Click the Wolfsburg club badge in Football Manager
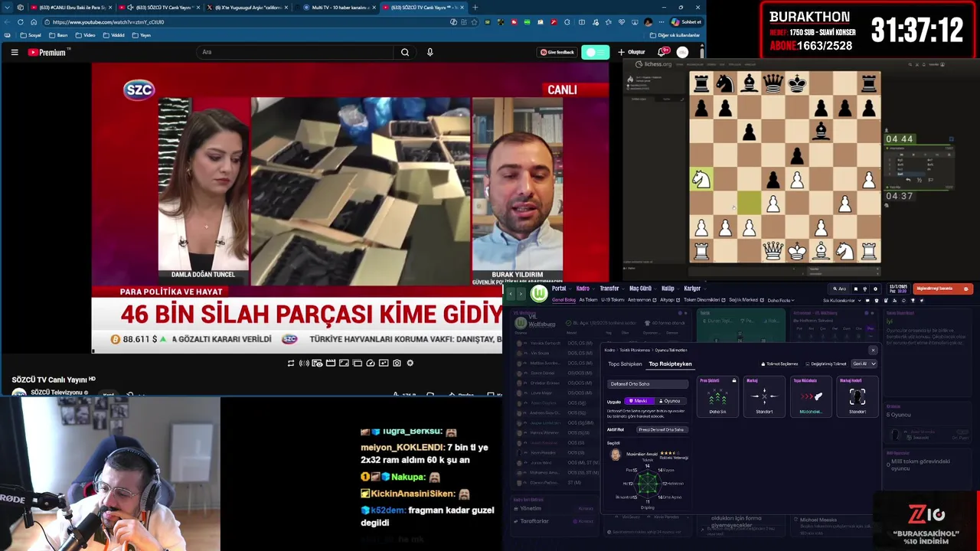Screen dimensions: 980x551 click(540, 294)
